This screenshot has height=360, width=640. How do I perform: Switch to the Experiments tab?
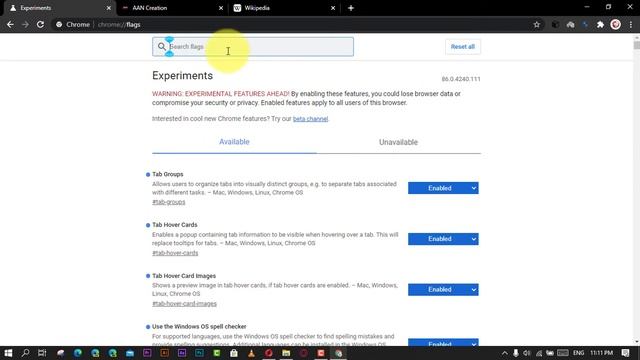(56, 8)
